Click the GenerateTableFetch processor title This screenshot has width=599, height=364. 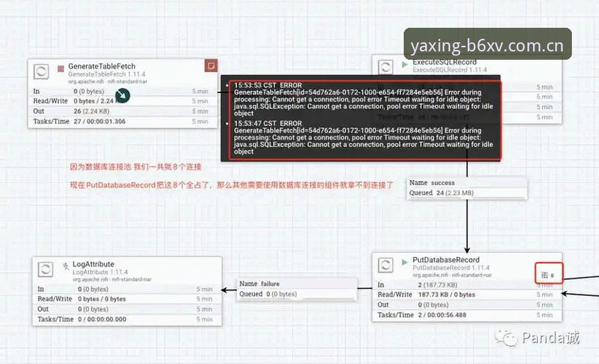pos(101,66)
